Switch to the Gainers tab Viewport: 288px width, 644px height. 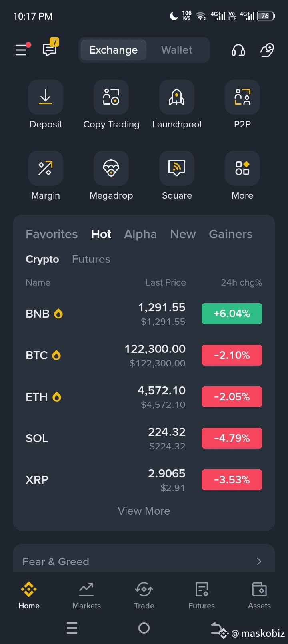point(231,234)
